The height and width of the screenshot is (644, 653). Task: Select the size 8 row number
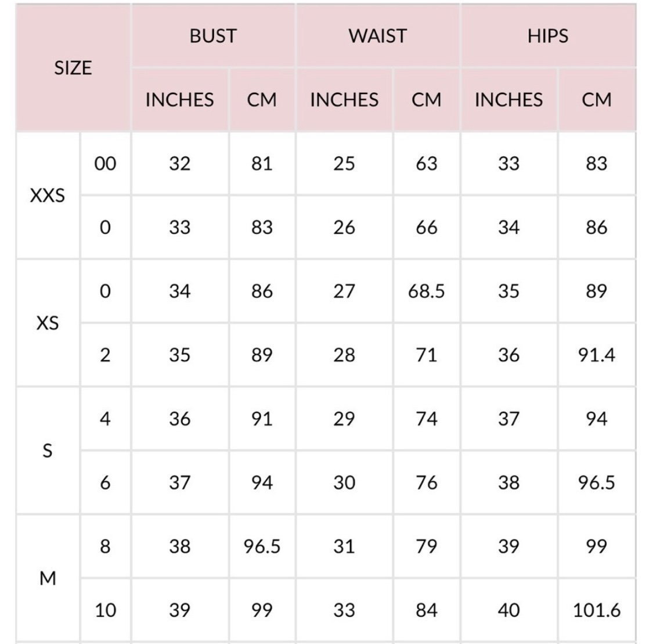point(106,546)
